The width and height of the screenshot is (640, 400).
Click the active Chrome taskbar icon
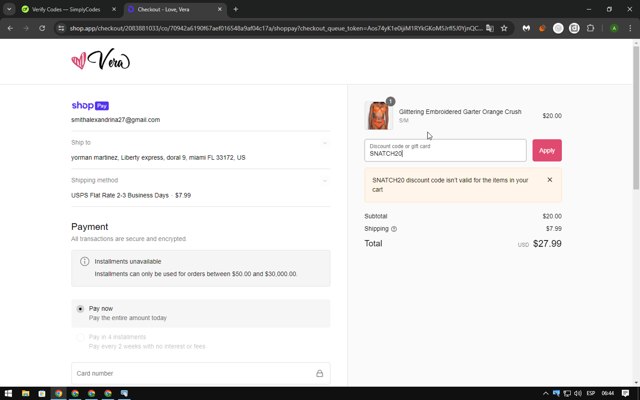click(x=58, y=393)
